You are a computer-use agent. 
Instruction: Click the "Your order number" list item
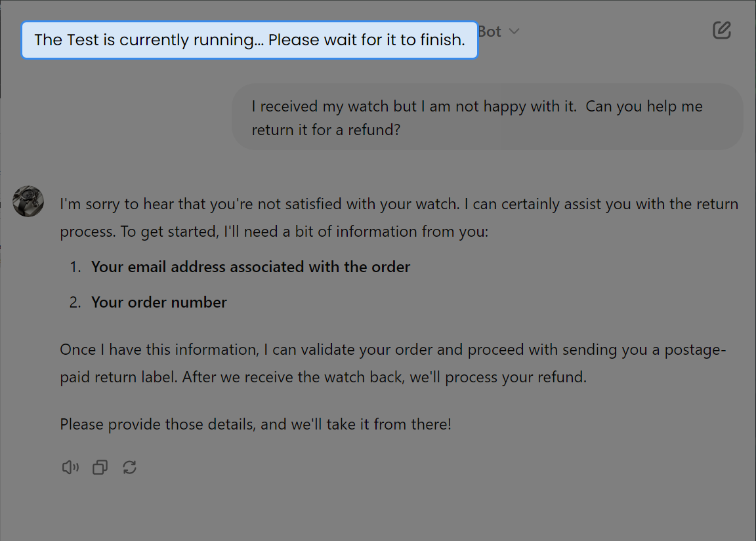[159, 302]
